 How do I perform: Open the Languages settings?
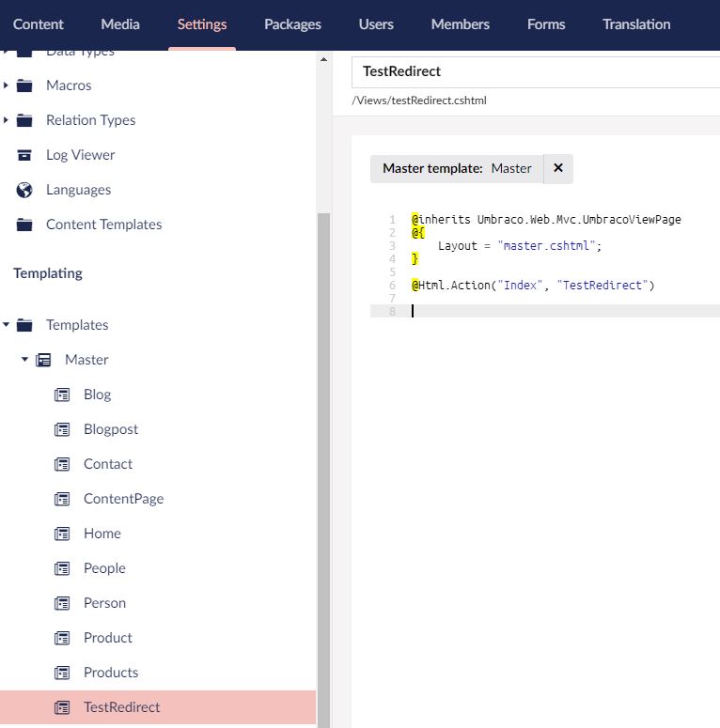tap(79, 190)
